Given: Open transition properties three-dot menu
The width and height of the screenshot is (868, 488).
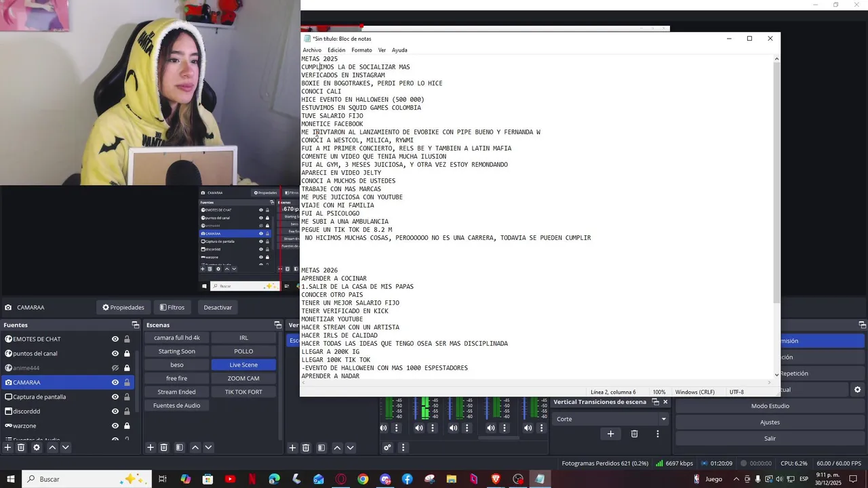Looking at the screenshot, I should point(657,434).
